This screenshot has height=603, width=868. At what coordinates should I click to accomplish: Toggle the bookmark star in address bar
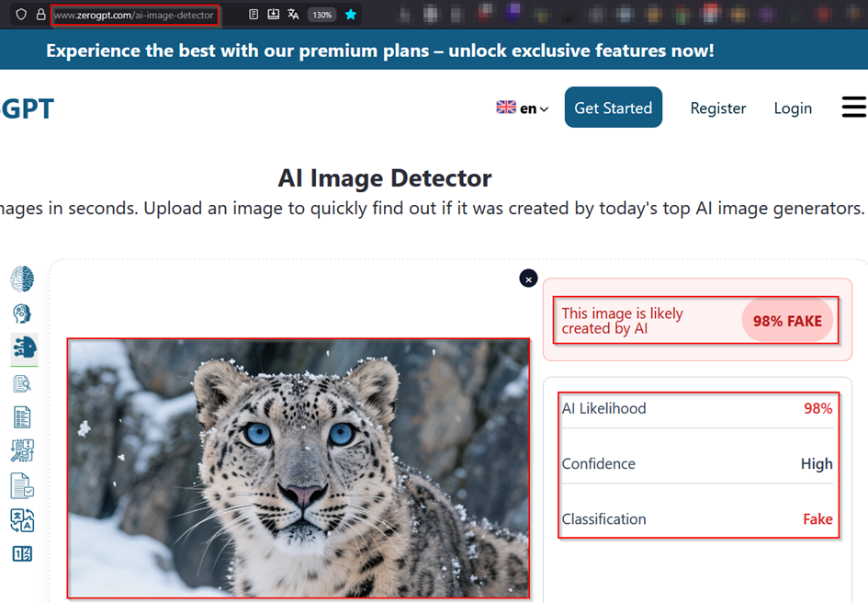point(350,15)
